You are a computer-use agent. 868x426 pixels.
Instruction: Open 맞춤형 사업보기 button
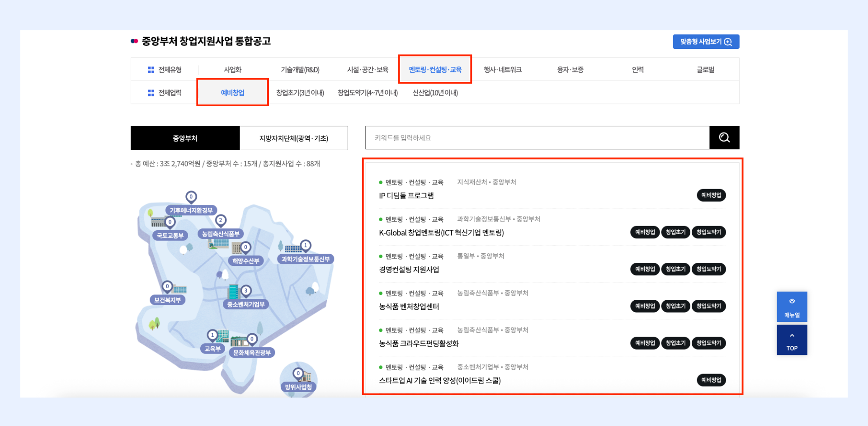pyautogui.click(x=706, y=42)
